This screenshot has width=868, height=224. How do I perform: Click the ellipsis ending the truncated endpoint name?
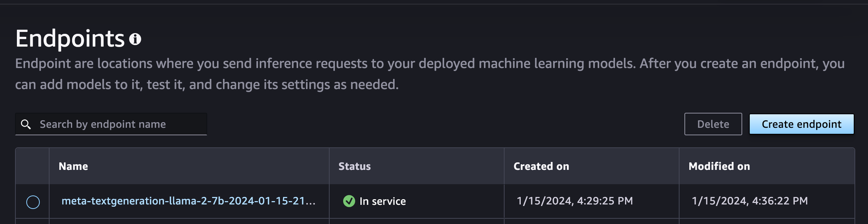pyautogui.click(x=311, y=202)
